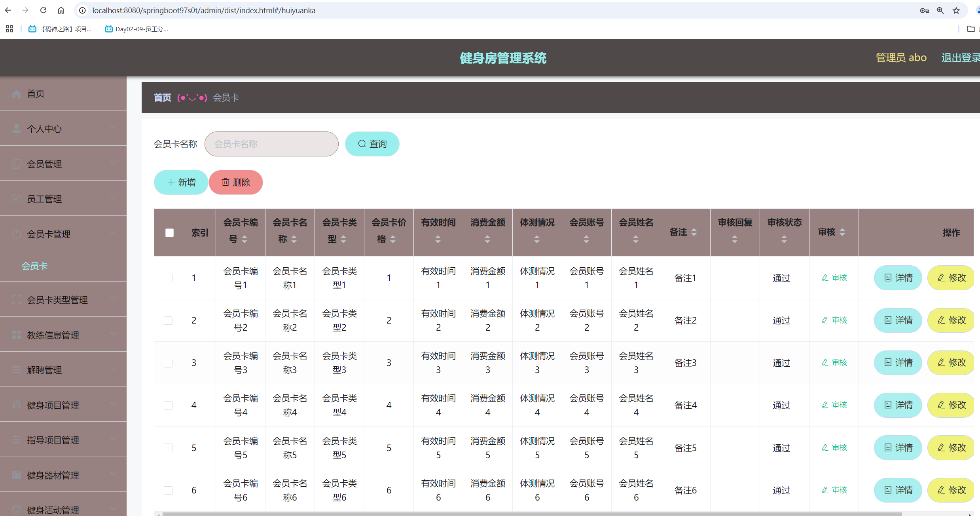Viewport: 980px width, 516px height.
Task: Click the 审核 pencil icon in row 1
Action: pos(825,278)
